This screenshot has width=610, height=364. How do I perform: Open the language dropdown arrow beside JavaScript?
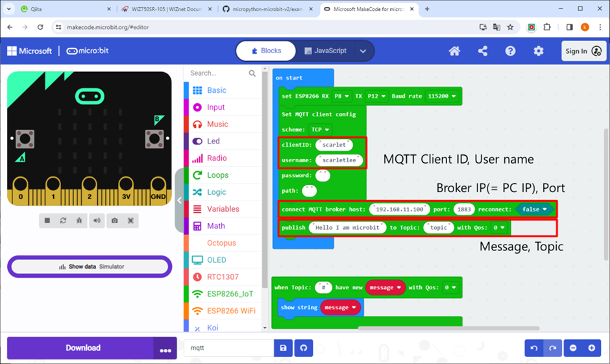[x=363, y=51]
